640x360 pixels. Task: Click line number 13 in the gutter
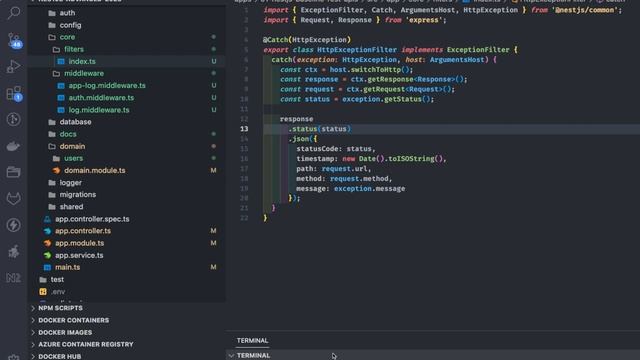pyautogui.click(x=244, y=129)
